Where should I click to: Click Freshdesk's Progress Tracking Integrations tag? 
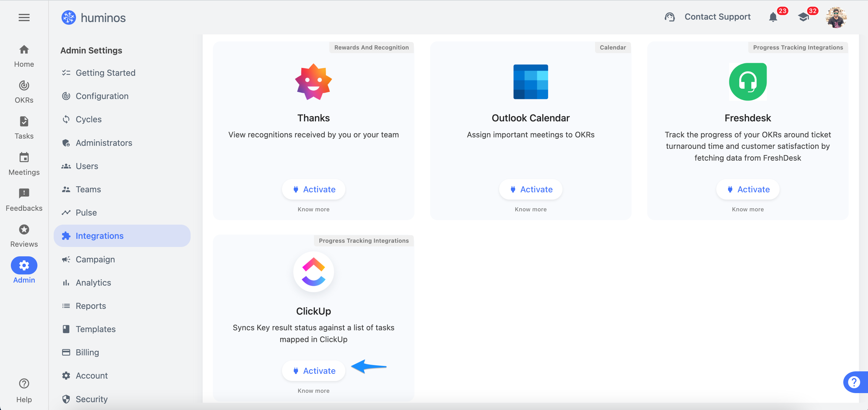[x=798, y=48]
